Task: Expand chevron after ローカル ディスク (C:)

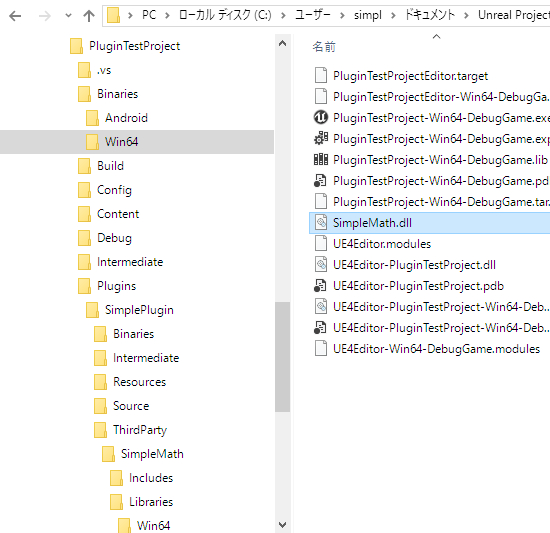Action: point(283,15)
